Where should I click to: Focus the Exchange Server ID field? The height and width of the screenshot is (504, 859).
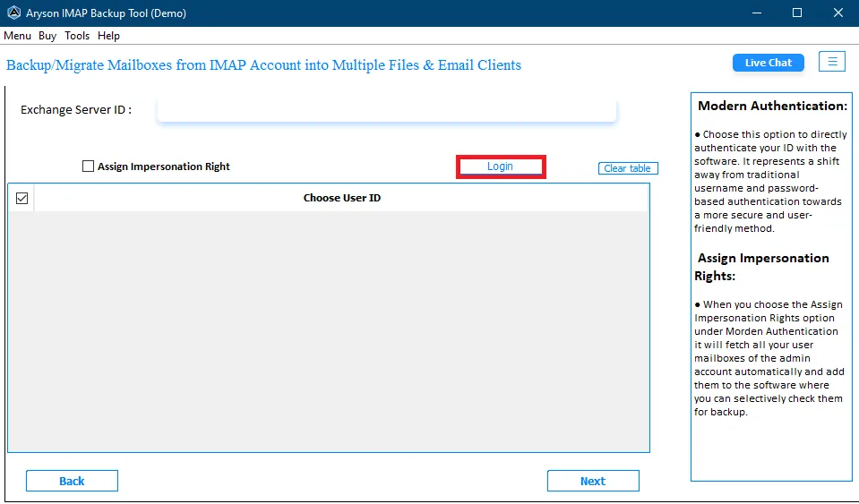[x=387, y=109]
